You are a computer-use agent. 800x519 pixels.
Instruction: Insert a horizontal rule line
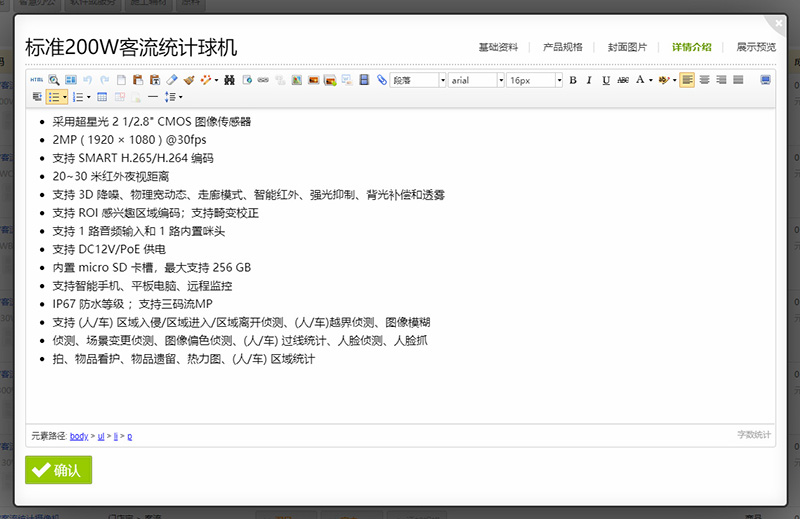pyautogui.click(x=153, y=97)
